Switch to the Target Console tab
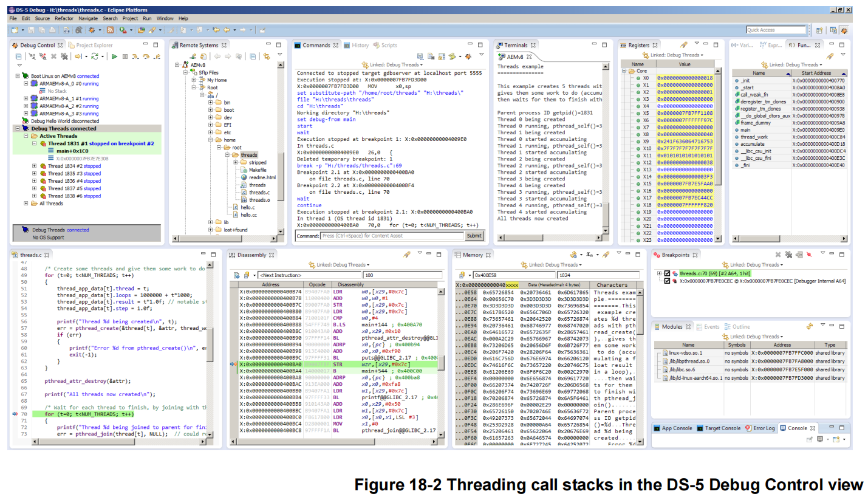Image resolution: width=868 pixels, height=497 pixels. (x=718, y=428)
